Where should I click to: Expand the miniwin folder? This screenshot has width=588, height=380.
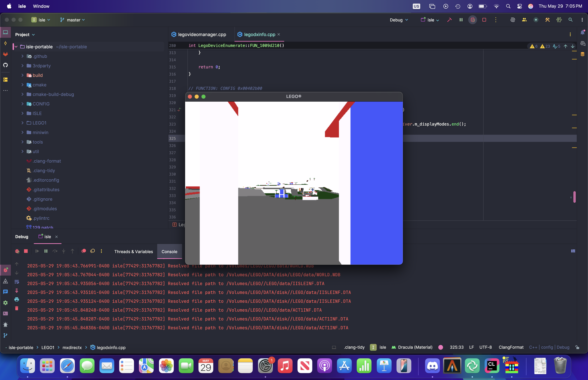(22, 132)
